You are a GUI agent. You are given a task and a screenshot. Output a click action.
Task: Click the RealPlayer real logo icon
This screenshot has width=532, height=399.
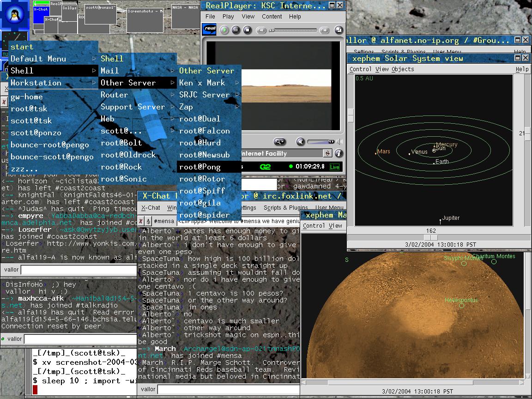click(x=210, y=29)
